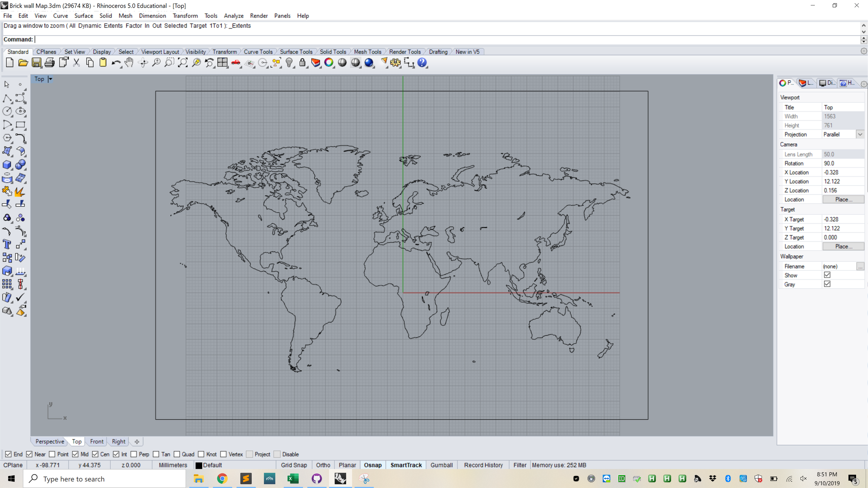868x488 pixels.
Task: Open the Top viewport title dropdown
Action: [x=50, y=79]
